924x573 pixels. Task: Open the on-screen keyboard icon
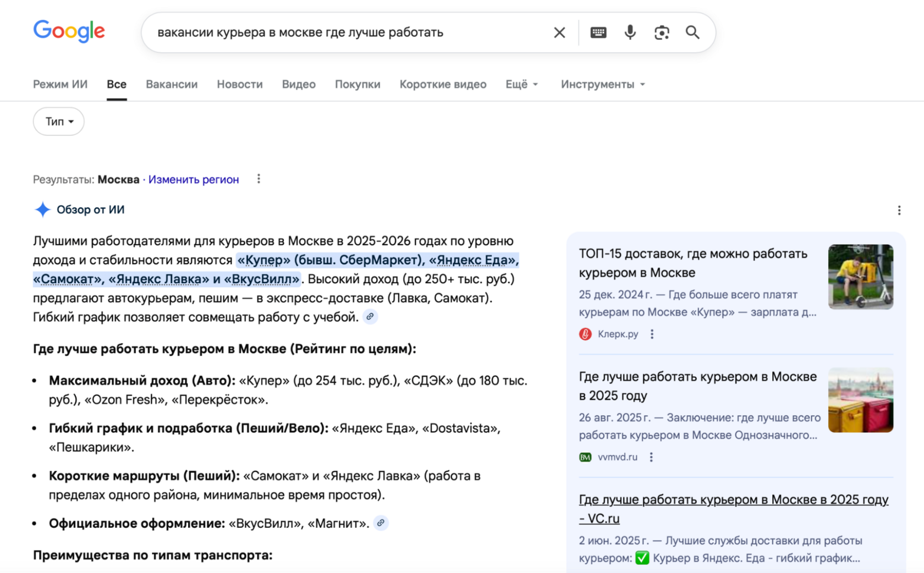pyautogui.click(x=598, y=32)
